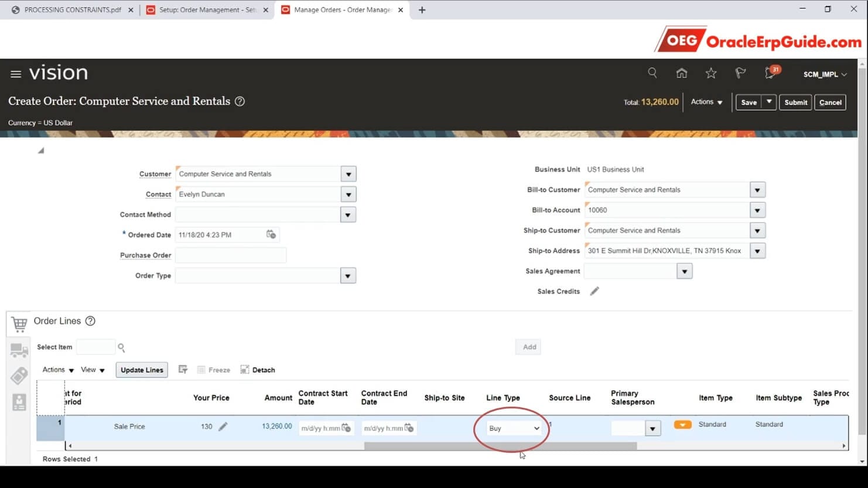Click the Add button

(x=529, y=347)
